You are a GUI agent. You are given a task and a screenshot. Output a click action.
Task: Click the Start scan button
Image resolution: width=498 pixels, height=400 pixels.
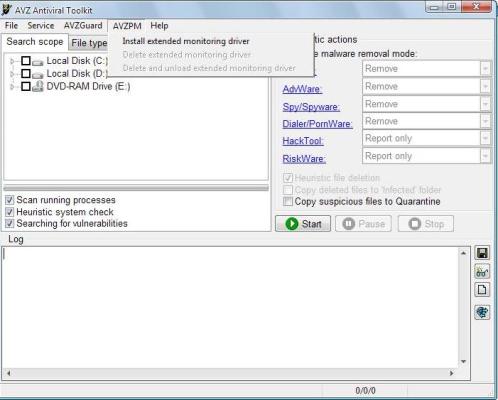coord(303,224)
